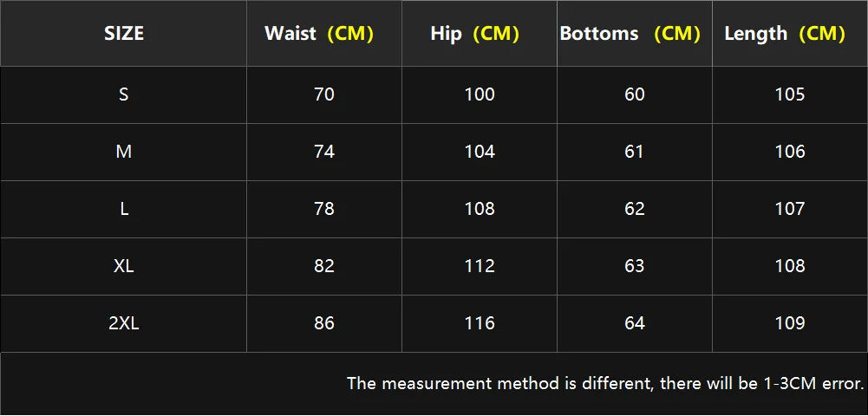This screenshot has height=416, width=868.
Task: Click the Length (CM) column header
Action: (790, 34)
